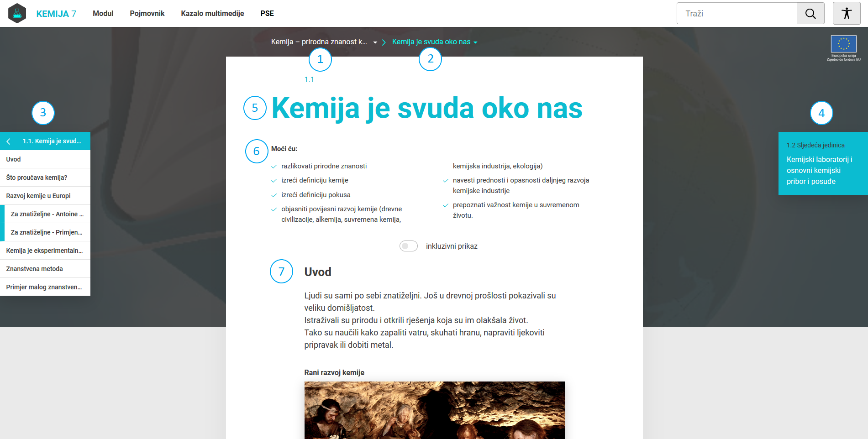Open Razvoj kemije u Europi section
868x439 pixels.
45,196
